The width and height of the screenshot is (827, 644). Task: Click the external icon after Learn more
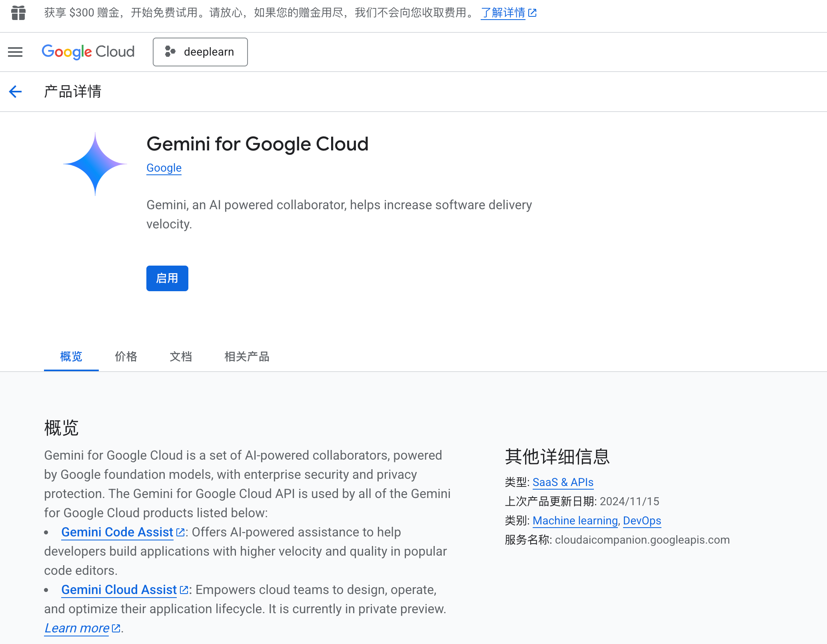point(116,628)
